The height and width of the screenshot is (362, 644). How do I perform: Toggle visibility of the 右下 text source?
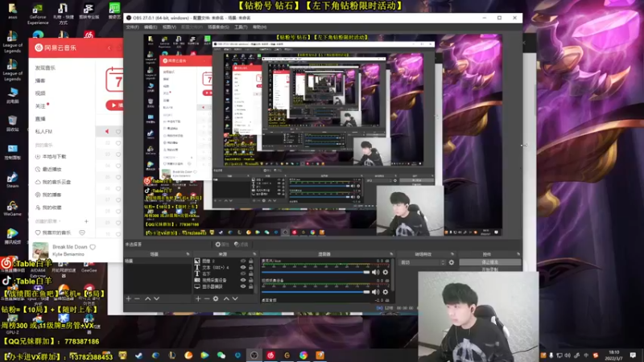(243, 274)
